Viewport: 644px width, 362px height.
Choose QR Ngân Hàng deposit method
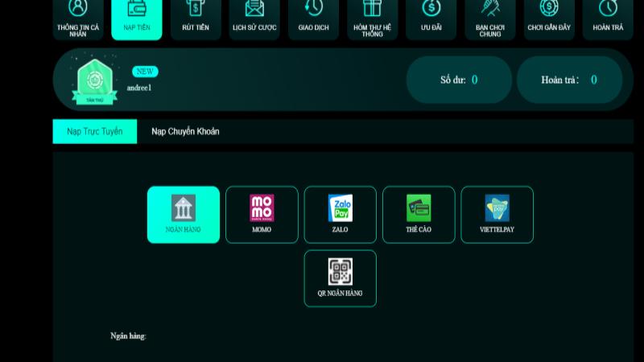[x=340, y=278]
